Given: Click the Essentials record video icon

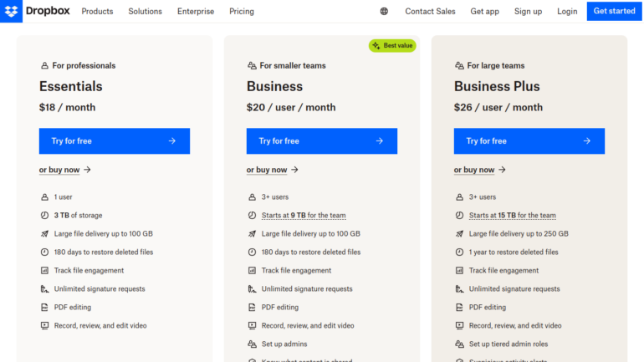Looking at the screenshot, I should [44, 325].
